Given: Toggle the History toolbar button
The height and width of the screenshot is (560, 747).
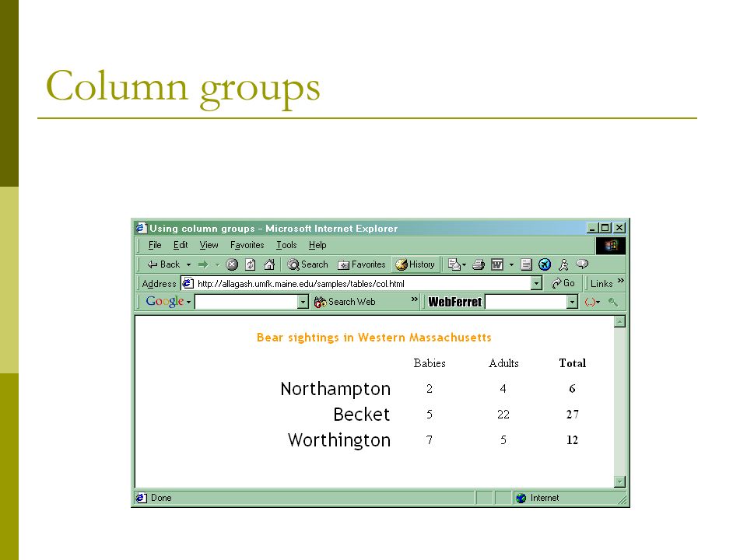Looking at the screenshot, I should click(415, 264).
